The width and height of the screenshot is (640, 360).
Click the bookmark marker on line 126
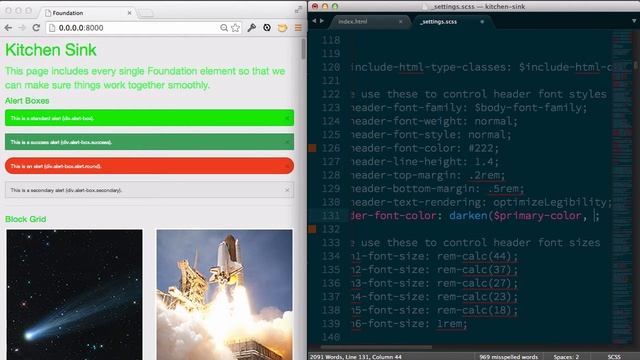coord(312,148)
